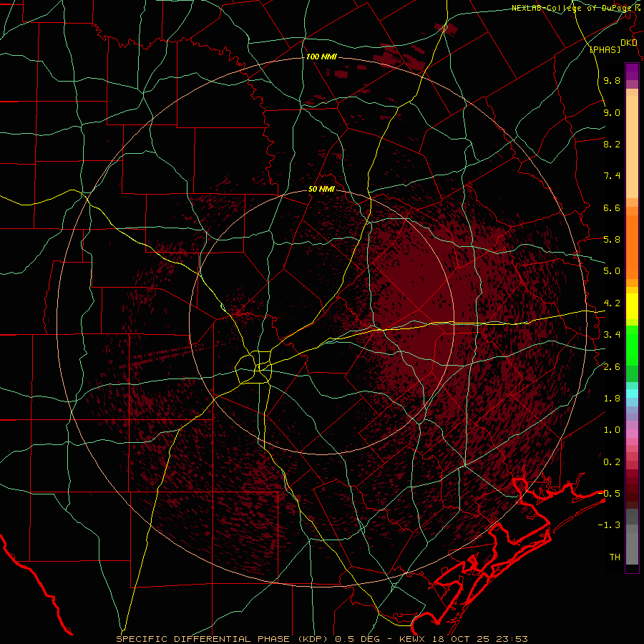Click the '23:53' time stamp in caption

(x=511, y=639)
